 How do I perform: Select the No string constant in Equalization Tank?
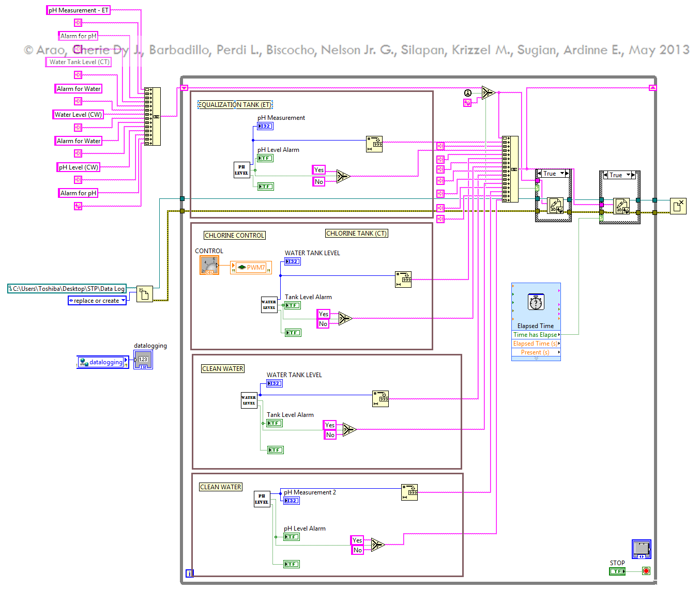(319, 182)
